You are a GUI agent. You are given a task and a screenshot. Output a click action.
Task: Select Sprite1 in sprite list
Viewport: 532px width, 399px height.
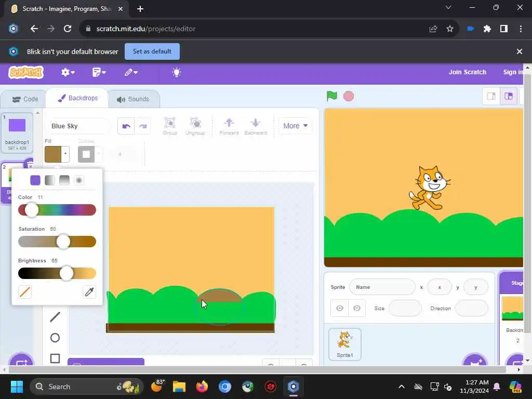pyautogui.click(x=345, y=344)
